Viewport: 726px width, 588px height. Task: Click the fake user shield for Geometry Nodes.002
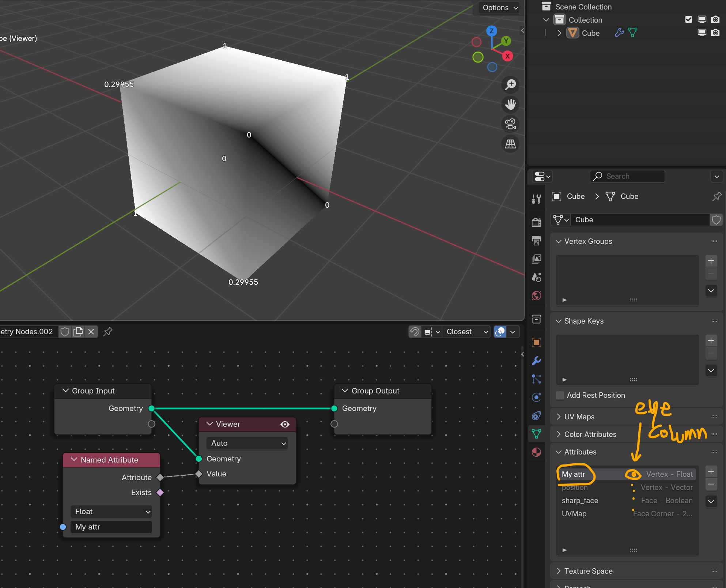(65, 332)
